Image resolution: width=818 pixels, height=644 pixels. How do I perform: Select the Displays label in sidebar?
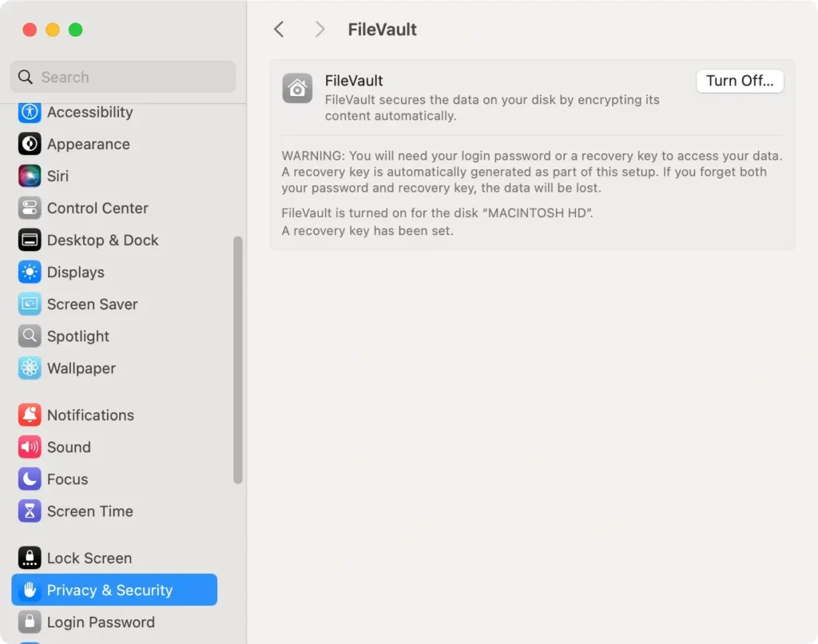(76, 272)
